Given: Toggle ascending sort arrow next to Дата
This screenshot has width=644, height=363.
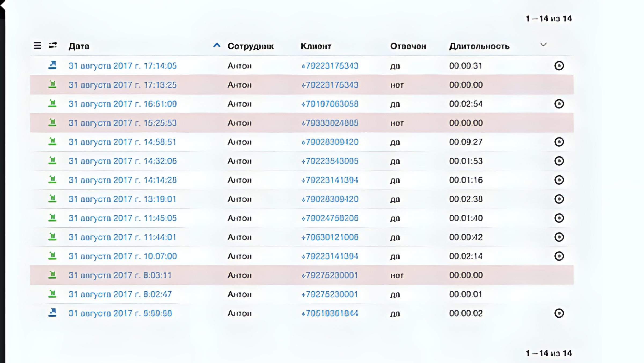Looking at the screenshot, I should (x=217, y=45).
